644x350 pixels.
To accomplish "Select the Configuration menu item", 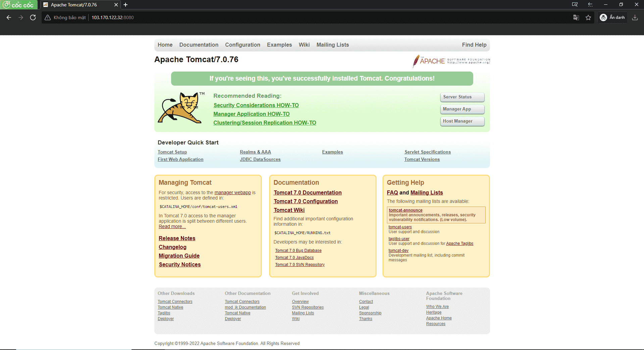I will click(243, 45).
